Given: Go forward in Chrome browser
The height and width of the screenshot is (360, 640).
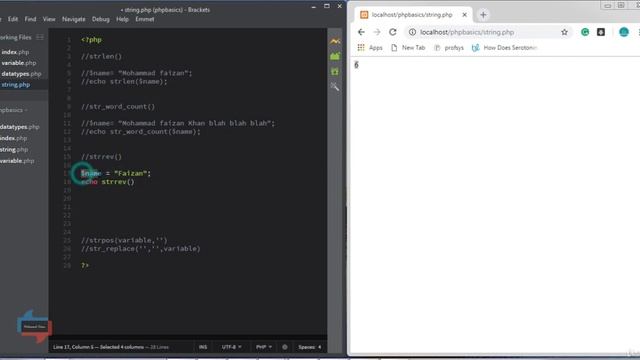Looking at the screenshot, I should [x=377, y=32].
